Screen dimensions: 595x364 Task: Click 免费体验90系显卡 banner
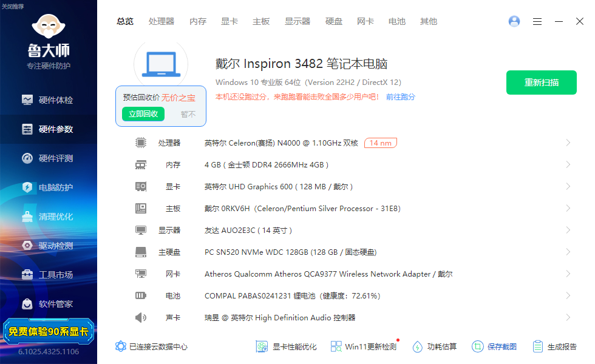(48, 331)
